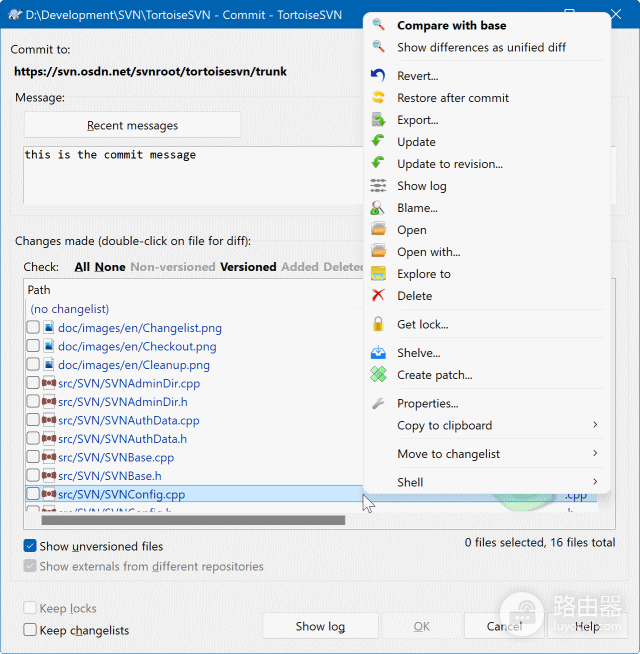Select the src/SVN/SVNAdminDir.h file row
The width and height of the screenshot is (640, 654).
coord(123,401)
